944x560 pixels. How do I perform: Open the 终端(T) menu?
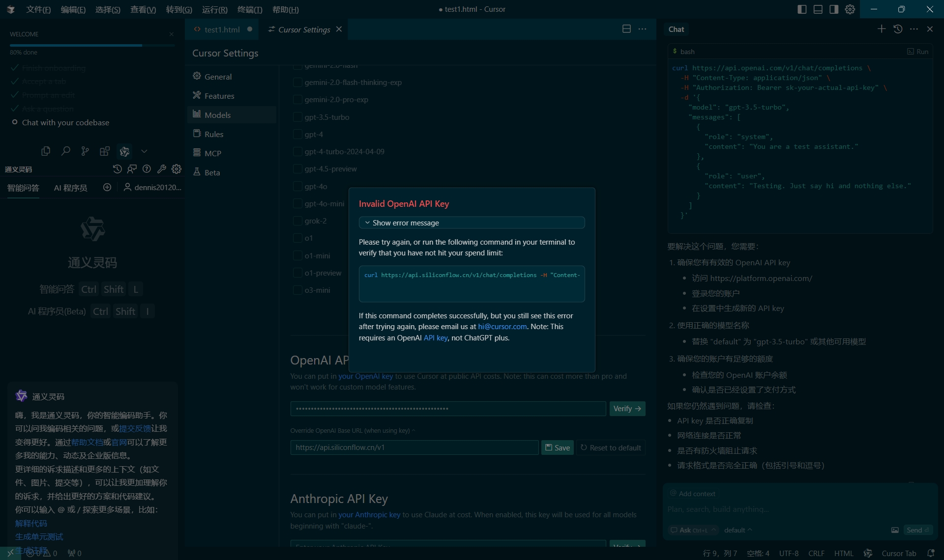(249, 9)
